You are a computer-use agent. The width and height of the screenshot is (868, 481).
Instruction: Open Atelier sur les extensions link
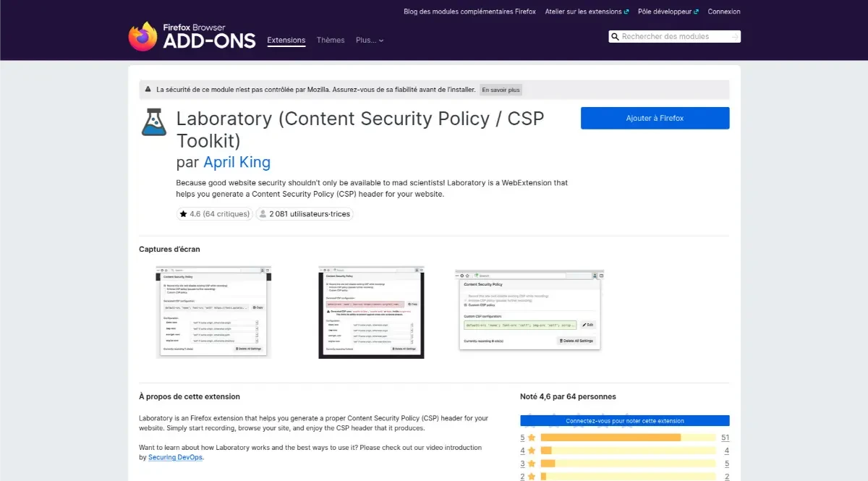click(586, 12)
